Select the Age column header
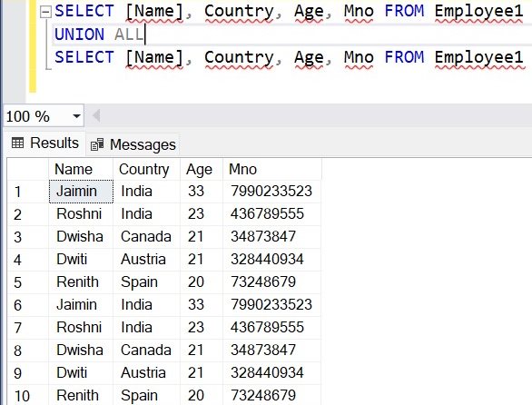 pos(202,169)
